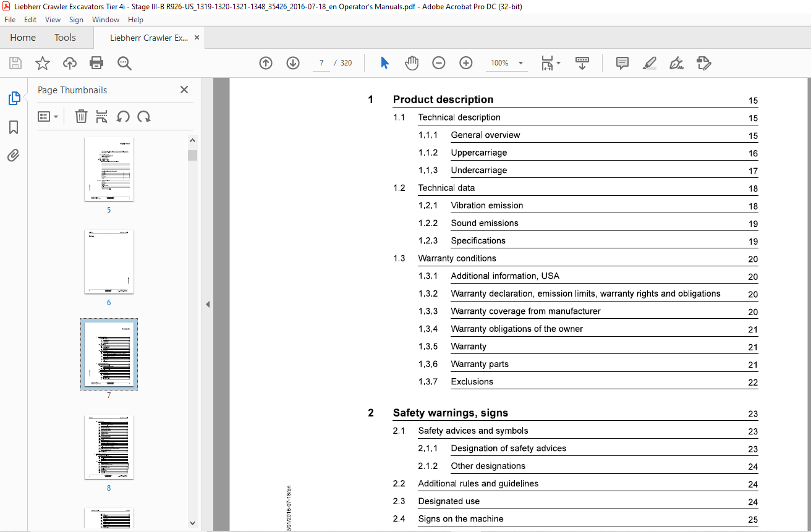Open the find text magnifier tool

point(124,63)
